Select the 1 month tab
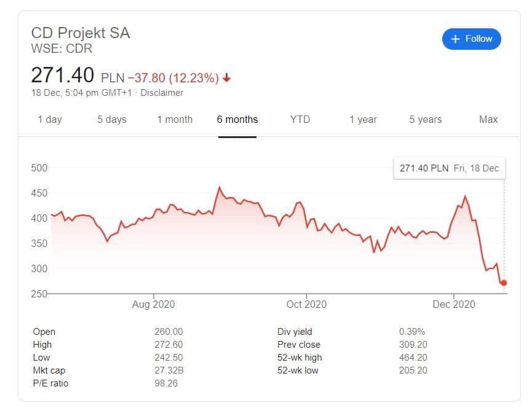This screenshot has width=532, height=411. tap(175, 119)
